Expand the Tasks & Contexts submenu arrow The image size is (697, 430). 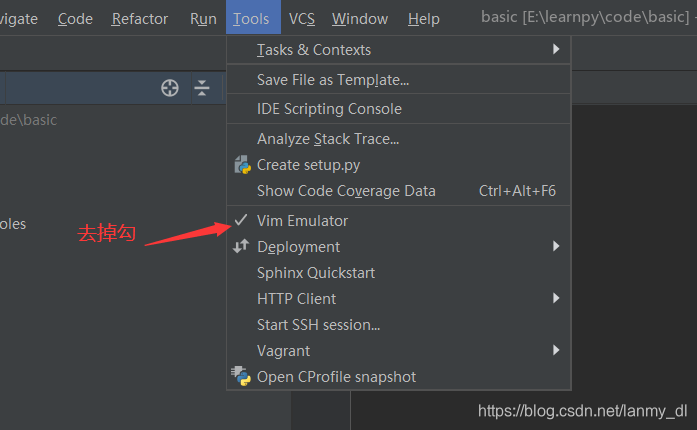[x=556, y=49]
